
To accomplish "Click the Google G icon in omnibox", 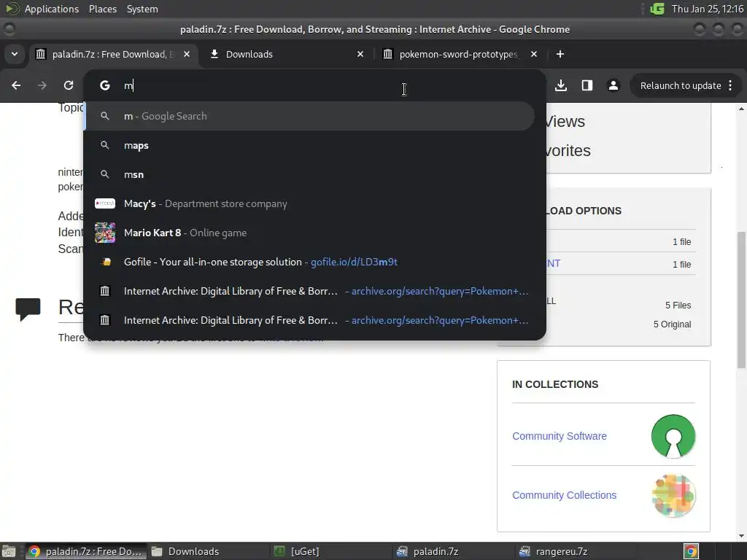I will 105,86.
